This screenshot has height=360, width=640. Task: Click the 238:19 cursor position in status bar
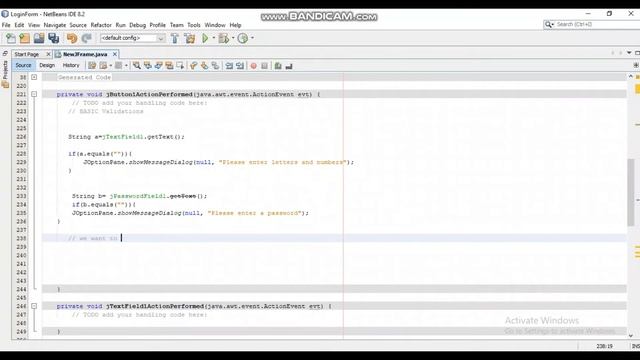tap(604, 346)
